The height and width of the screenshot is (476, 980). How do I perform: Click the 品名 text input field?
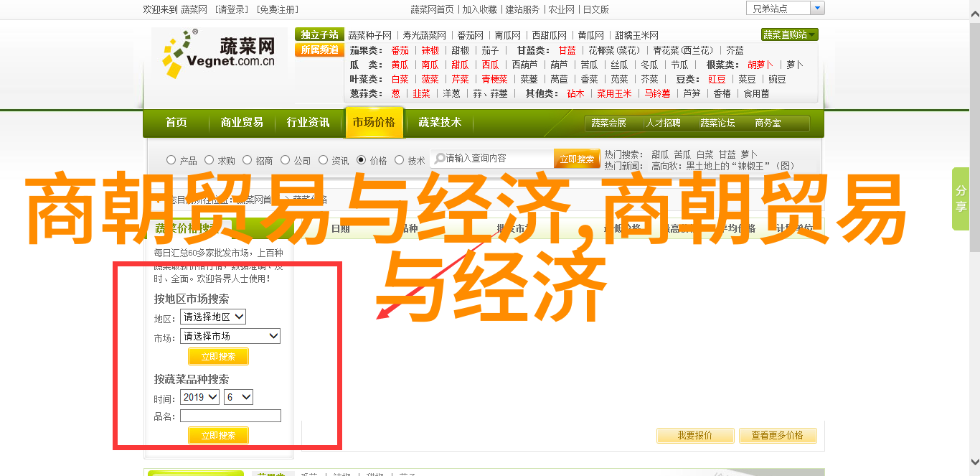(x=230, y=416)
